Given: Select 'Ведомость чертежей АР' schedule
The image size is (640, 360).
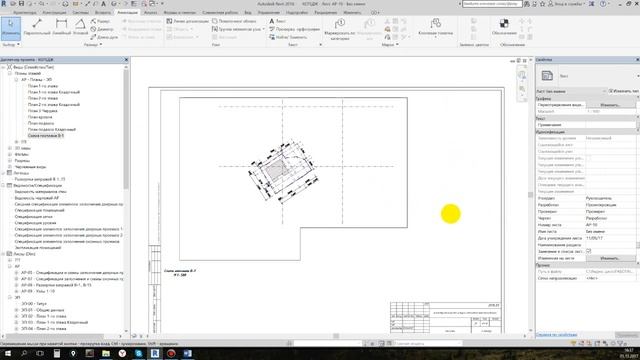Looking at the screenshot, I should coord(37,198).
